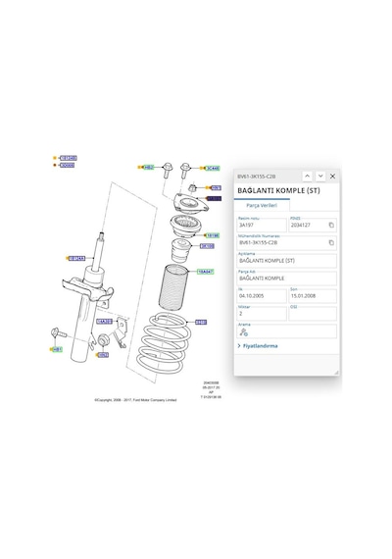Select the shock absorber strut callout

[x=77, y=258]
